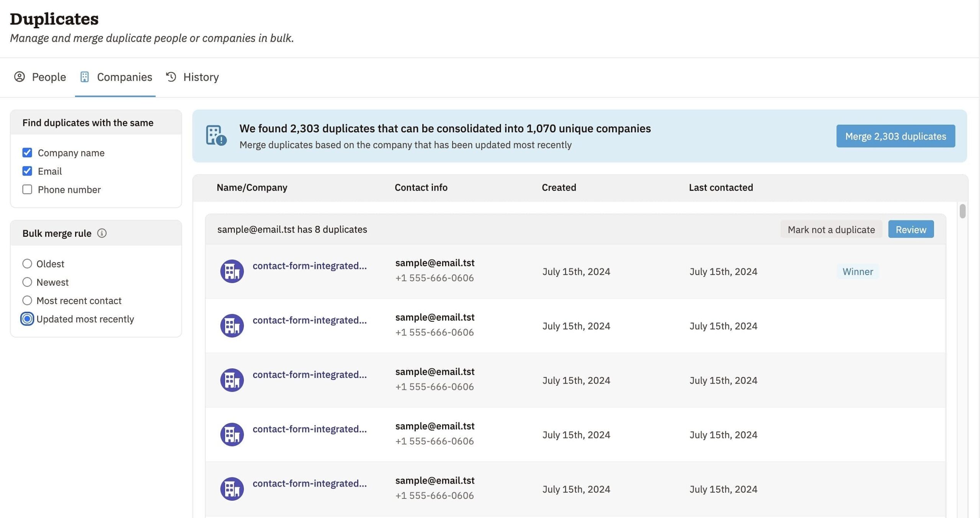Screen dimensions: 980x518
Task: Open the History tab
Action: tap(192, 77)
